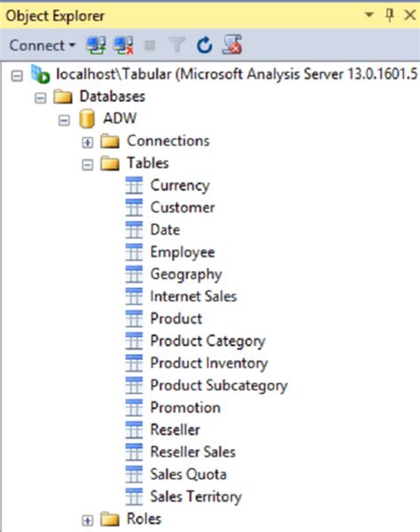Image resolution: width=420 pixels, height=532 pixels.
Task: Select the Internet Sales table name
Action: (x=193, y=296)
